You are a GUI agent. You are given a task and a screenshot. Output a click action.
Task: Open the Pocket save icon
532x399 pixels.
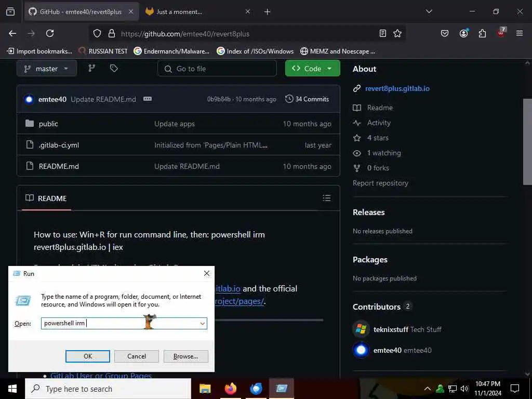(445, 33)
